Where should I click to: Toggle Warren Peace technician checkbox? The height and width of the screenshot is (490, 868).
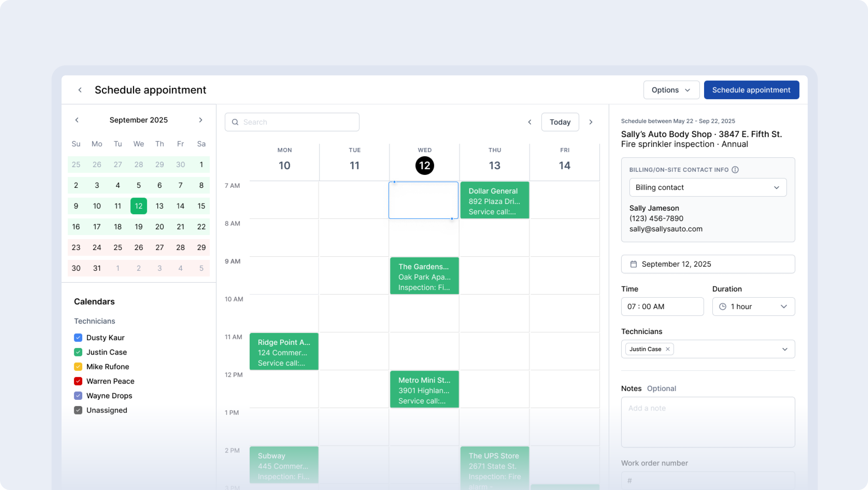78,381
